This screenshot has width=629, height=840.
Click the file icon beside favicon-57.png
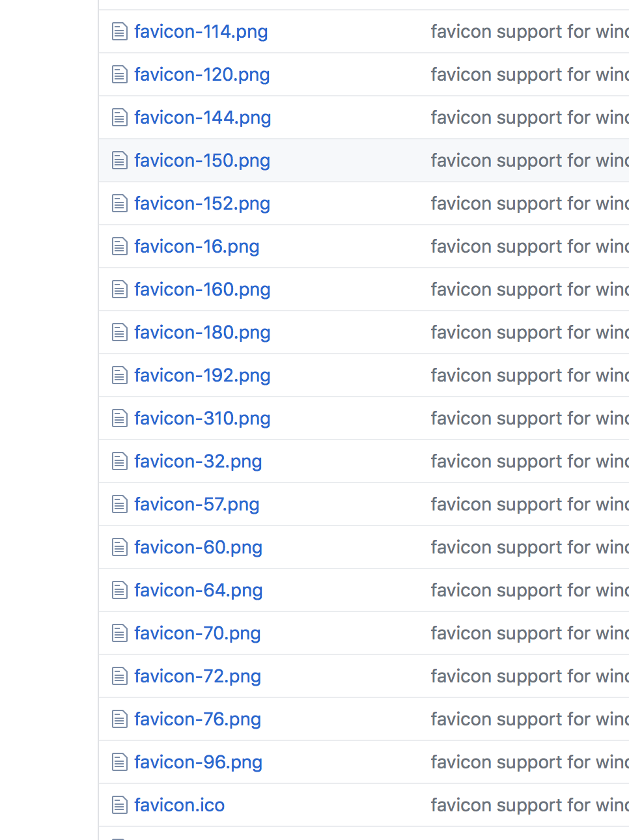pyautogui.click(x=120, y=504)
